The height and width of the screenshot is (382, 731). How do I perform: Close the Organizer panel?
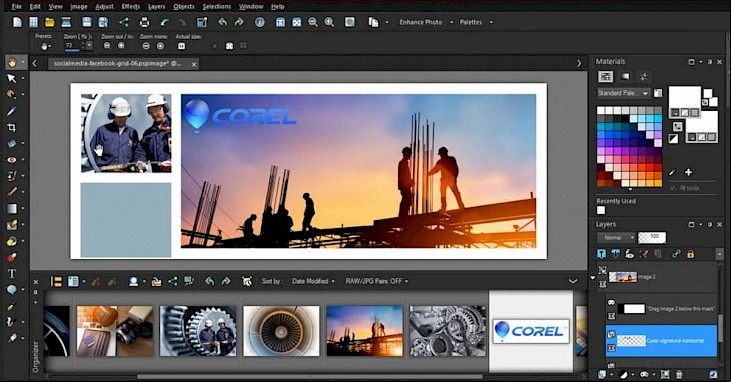tap(35, 282)
